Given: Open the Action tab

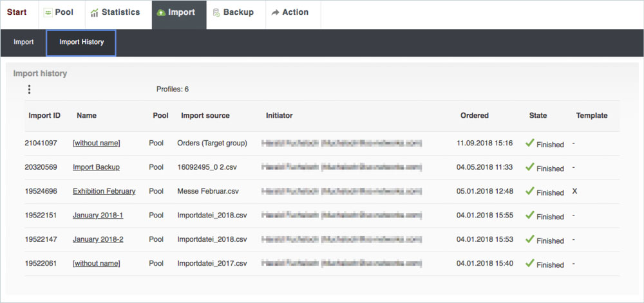Looking at the screenshot, I should pos(290,12).
